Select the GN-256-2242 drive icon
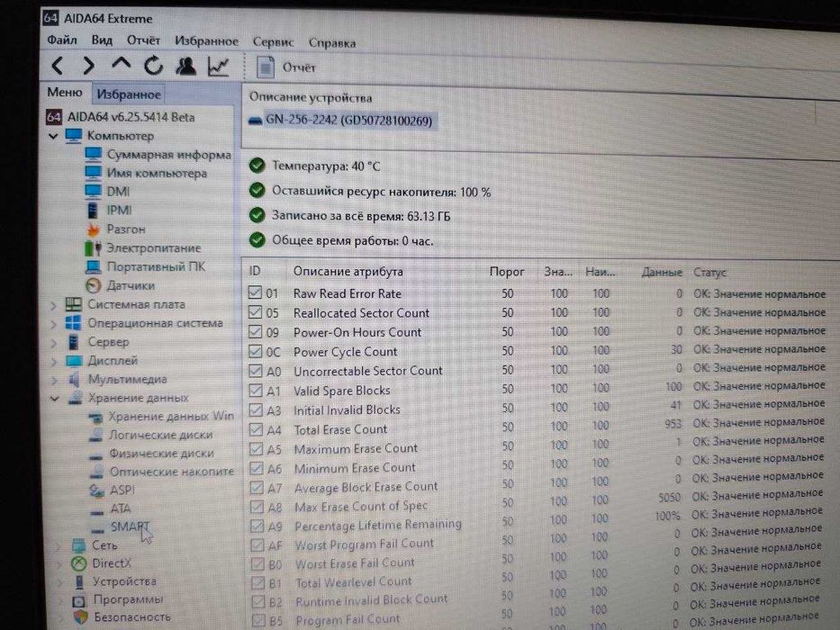The image size is (840, 630). point(255,121)
